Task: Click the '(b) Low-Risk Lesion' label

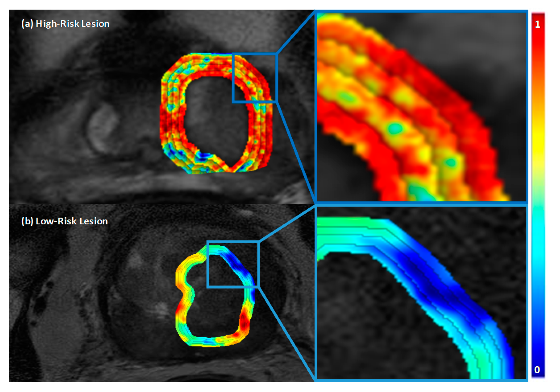Action: (64, 222)
